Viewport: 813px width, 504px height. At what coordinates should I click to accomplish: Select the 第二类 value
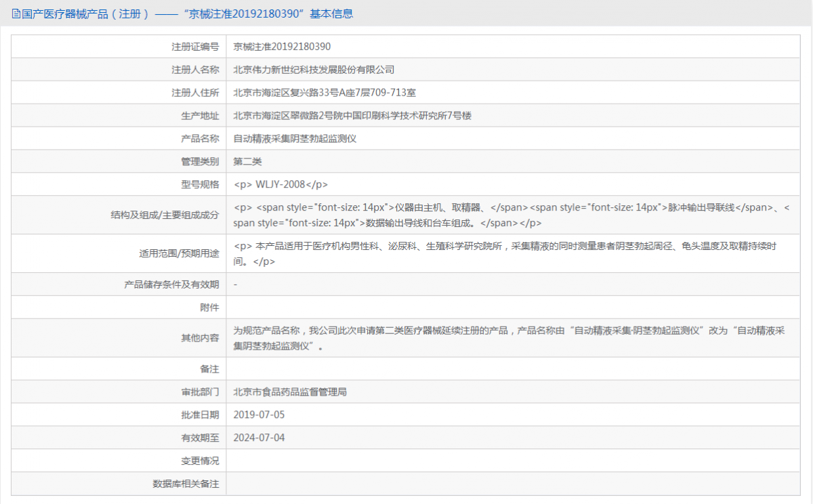tap(247, 162)
